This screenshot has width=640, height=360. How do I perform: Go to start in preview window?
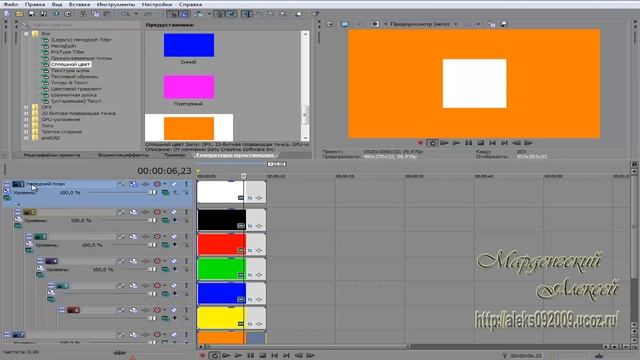(493, 143)
